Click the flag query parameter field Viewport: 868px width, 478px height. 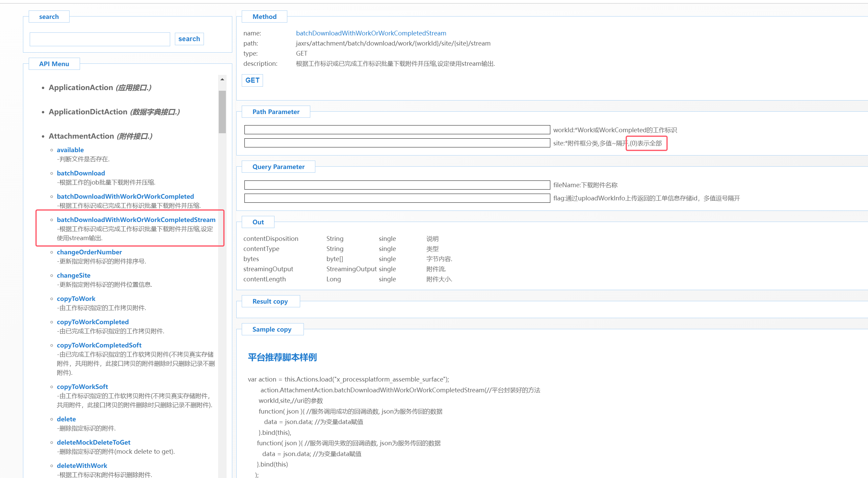[x=397, y=198]
